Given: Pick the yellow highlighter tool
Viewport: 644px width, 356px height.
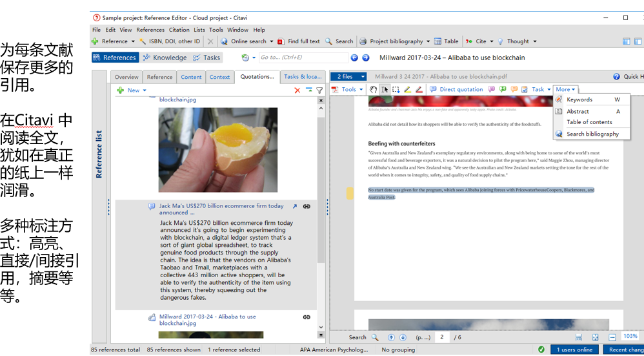Looking at the screenshot, I should [407, 89].
